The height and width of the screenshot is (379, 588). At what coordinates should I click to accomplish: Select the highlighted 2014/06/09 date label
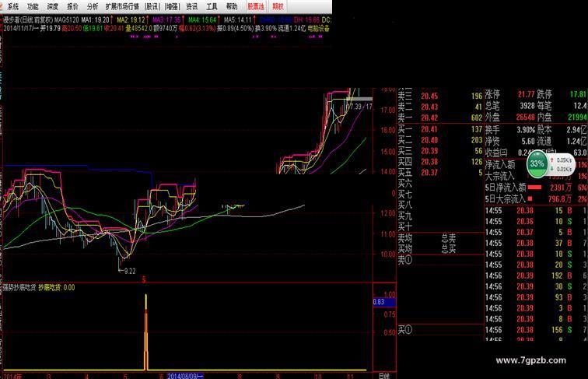pos(185,376)
